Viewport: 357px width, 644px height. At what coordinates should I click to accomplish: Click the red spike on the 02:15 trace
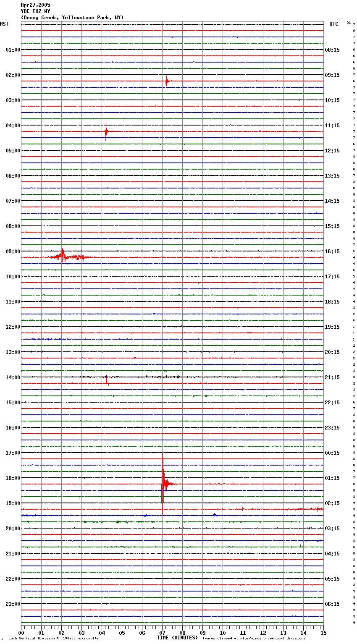tap(167, 81)
